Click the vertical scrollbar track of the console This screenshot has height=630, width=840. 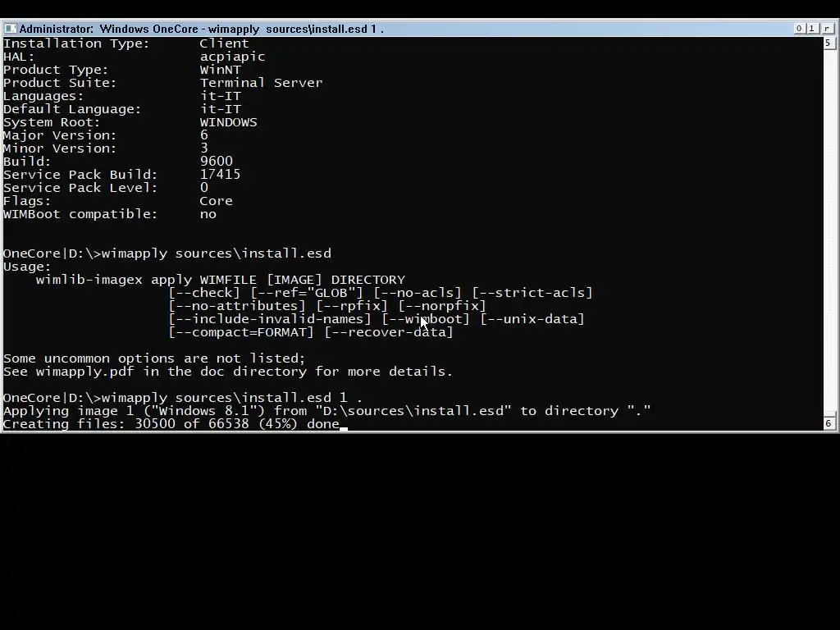829,231
